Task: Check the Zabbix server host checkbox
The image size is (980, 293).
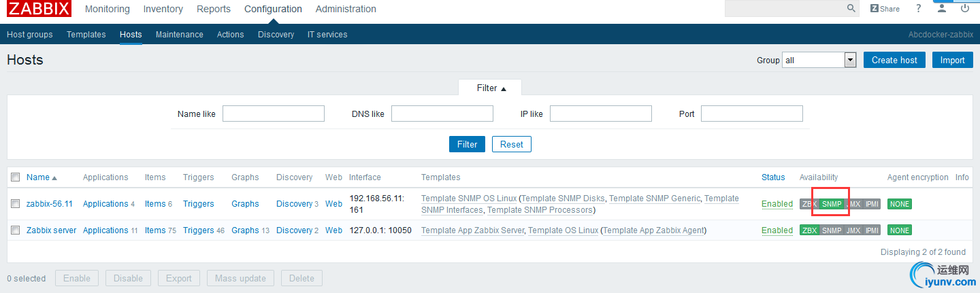Action: pyautogui.click(x=16, y=230)
